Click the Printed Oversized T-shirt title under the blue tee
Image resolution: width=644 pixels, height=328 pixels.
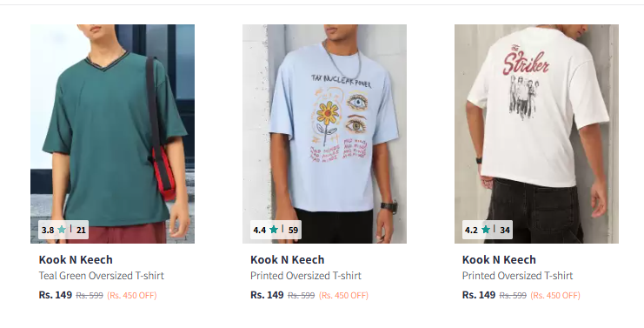306,276
